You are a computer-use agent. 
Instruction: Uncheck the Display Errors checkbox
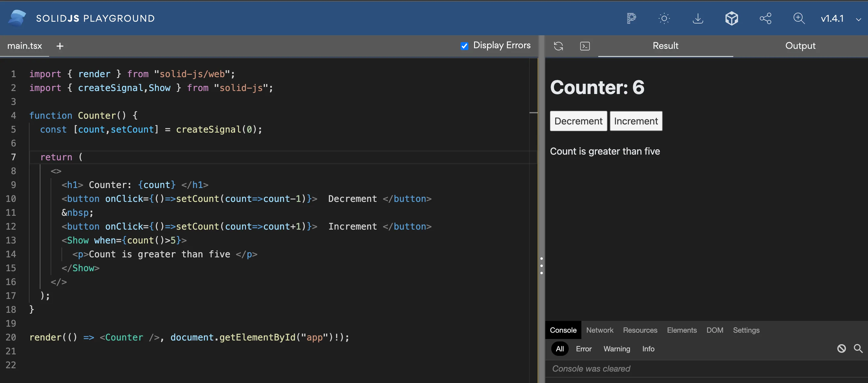click(x=464, y=46)
